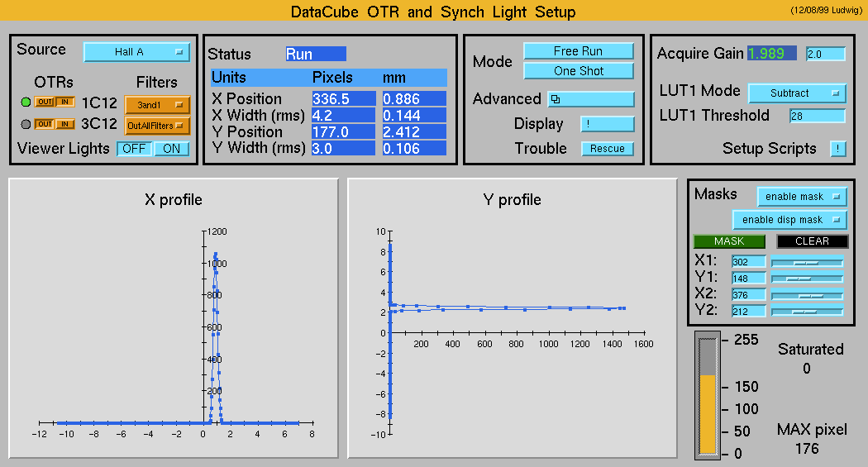This screenshot has height=467, width=868.
Task: Adjust the X1 mask slider
Action: coord(807,262)
